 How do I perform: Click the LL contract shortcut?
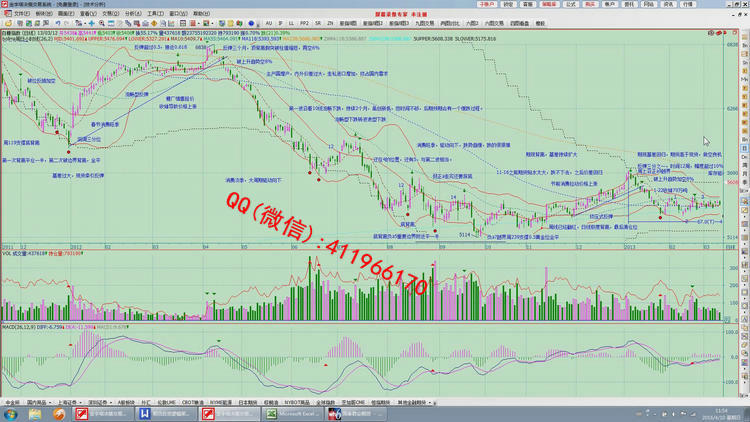tap(291, 23)
